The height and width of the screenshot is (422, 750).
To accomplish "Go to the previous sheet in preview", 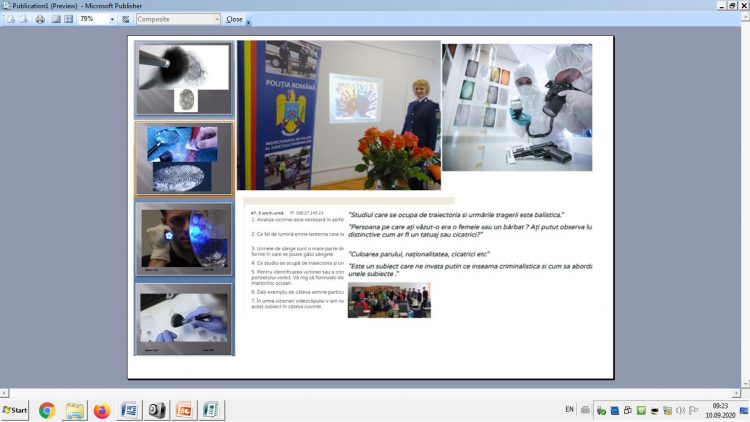I will pos(11,19).
